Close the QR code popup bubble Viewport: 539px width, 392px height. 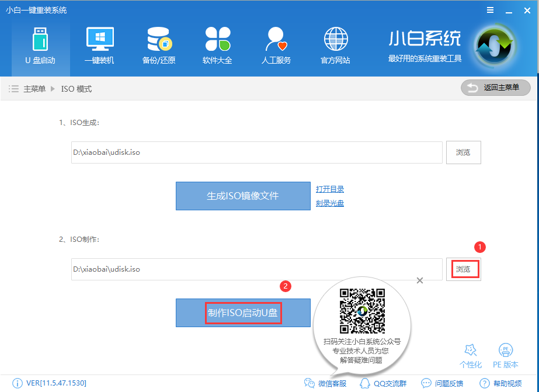[420, 280]
